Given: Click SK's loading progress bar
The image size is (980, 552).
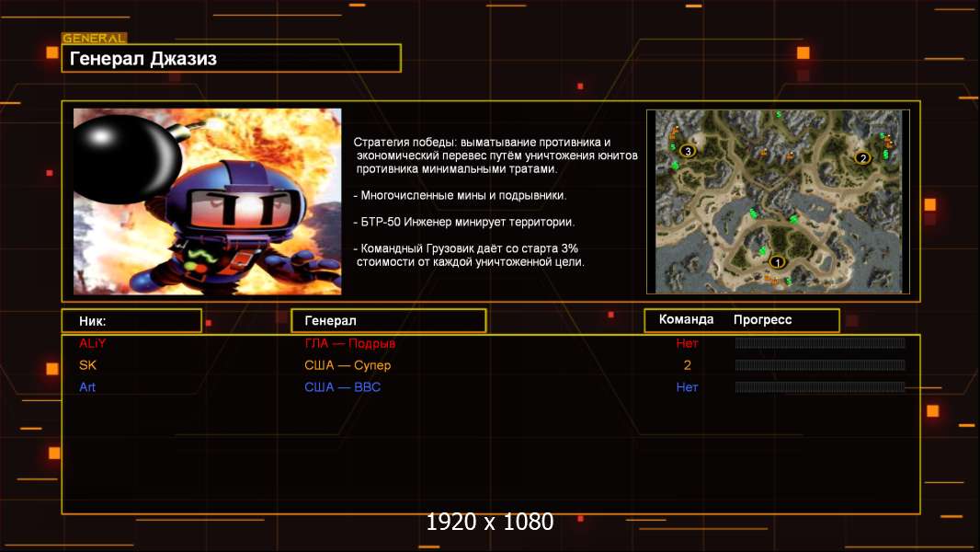Looking at the screenshot, I should [x=820, y=364].
